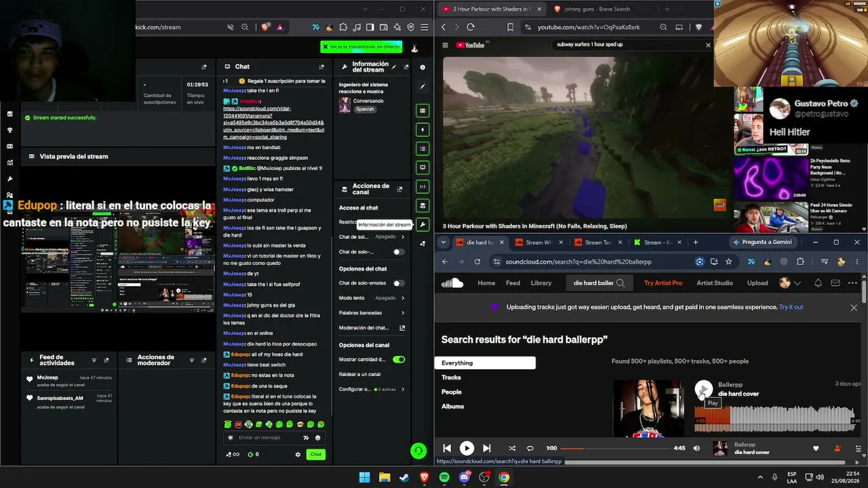The image size is (868, 488).
Task: Toggle repeat in SoundCloud player
Action: (530, 448)
